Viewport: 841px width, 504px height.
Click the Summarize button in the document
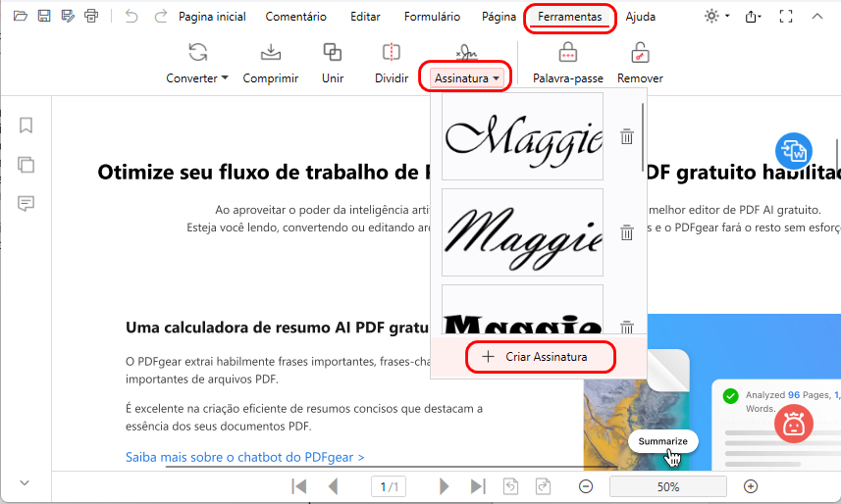pos(663,441)
